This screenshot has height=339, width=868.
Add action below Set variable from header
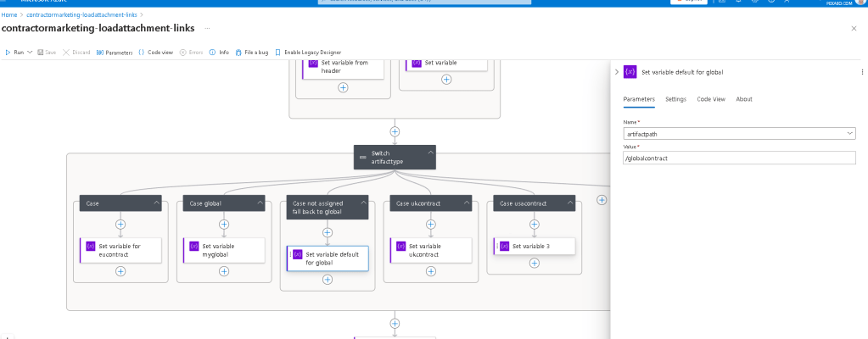(x=344, y=87)
